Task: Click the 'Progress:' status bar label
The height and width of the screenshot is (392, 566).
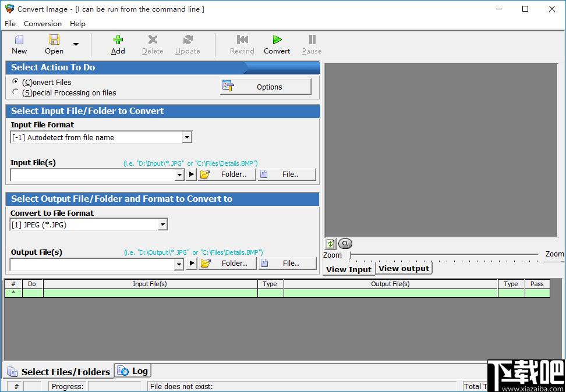Action: pyautogui.click(x=68, y=387)
